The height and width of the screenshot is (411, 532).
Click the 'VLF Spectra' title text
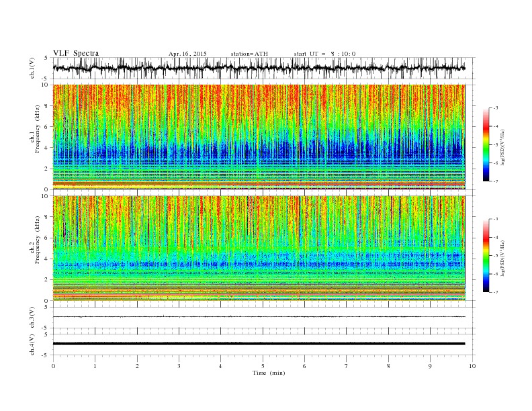[76, 53]
